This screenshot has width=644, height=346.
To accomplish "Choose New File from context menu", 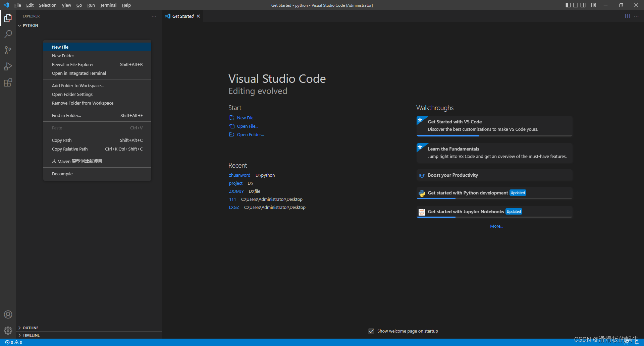I will (x=97, y=47).
